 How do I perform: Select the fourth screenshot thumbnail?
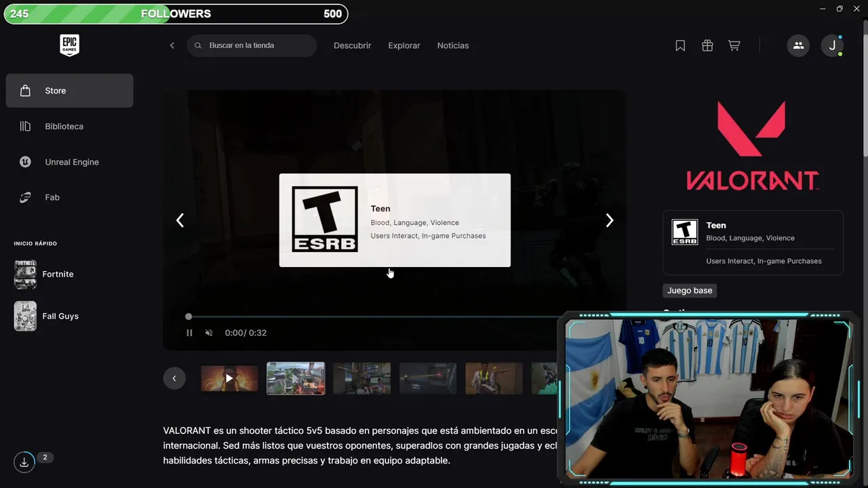point(428,378)
